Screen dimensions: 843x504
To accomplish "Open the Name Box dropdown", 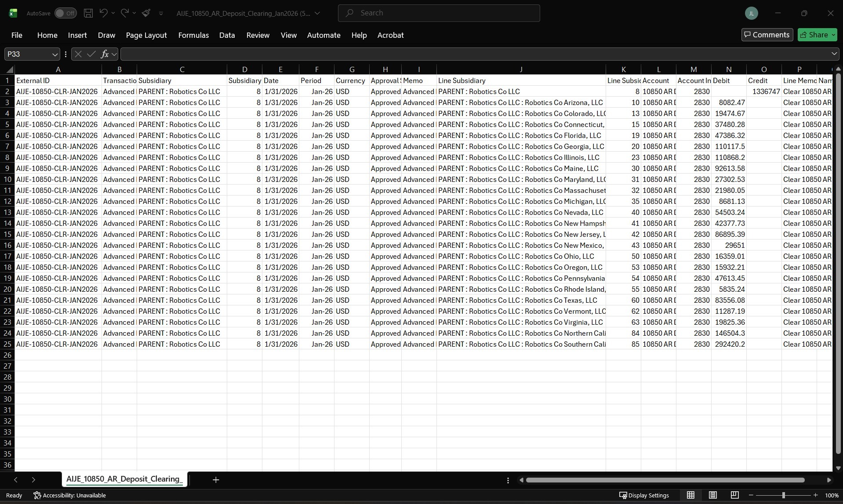I will point(55,54).
